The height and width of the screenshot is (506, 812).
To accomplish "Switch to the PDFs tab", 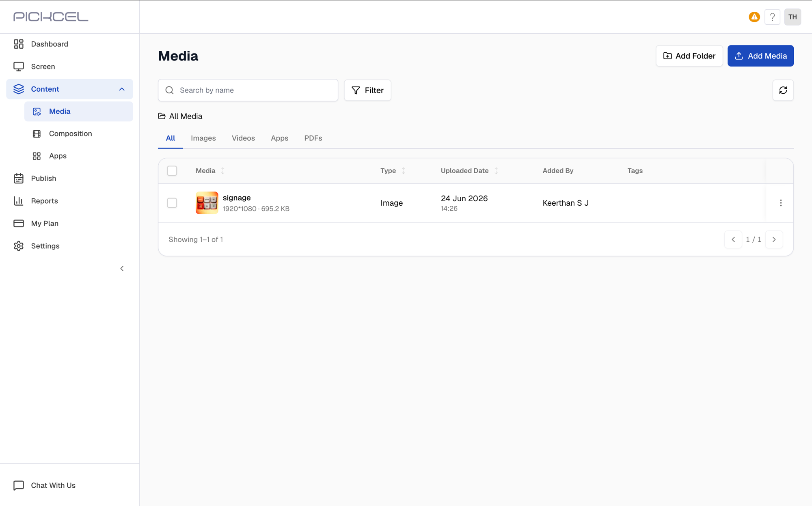I will [x=313, y=138].
